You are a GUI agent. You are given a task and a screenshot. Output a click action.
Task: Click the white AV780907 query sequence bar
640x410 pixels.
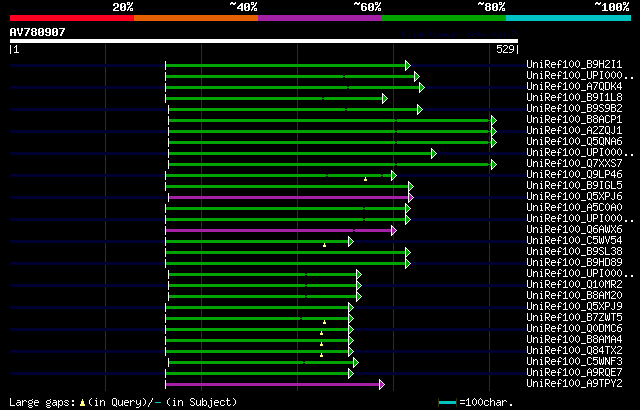tap(264, 41)
